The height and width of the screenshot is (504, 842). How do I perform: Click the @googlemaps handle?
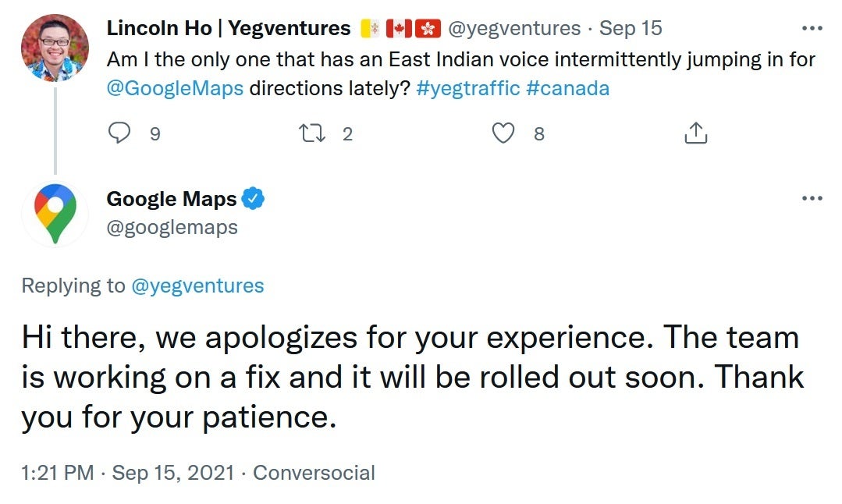coord(172,228)
